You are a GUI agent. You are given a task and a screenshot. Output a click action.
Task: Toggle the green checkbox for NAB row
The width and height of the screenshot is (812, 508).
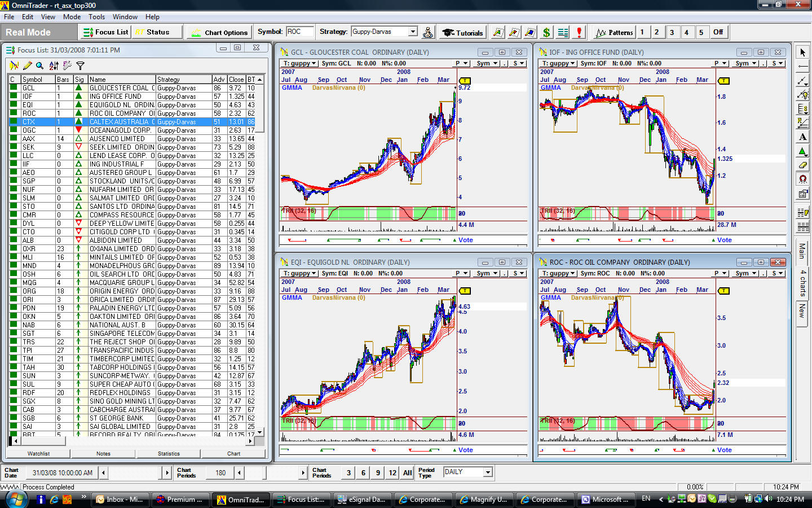click(x=13, y=325)
